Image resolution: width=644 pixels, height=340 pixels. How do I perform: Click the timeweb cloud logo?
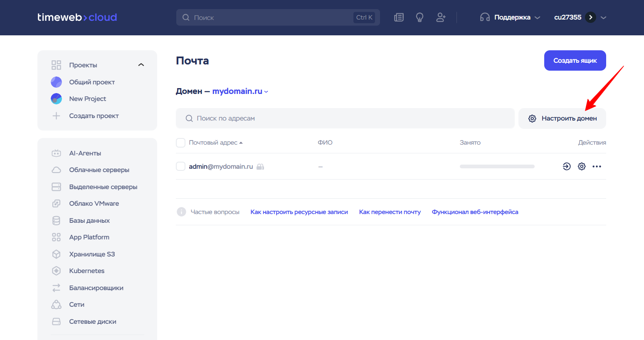click(x=77, y=17)
